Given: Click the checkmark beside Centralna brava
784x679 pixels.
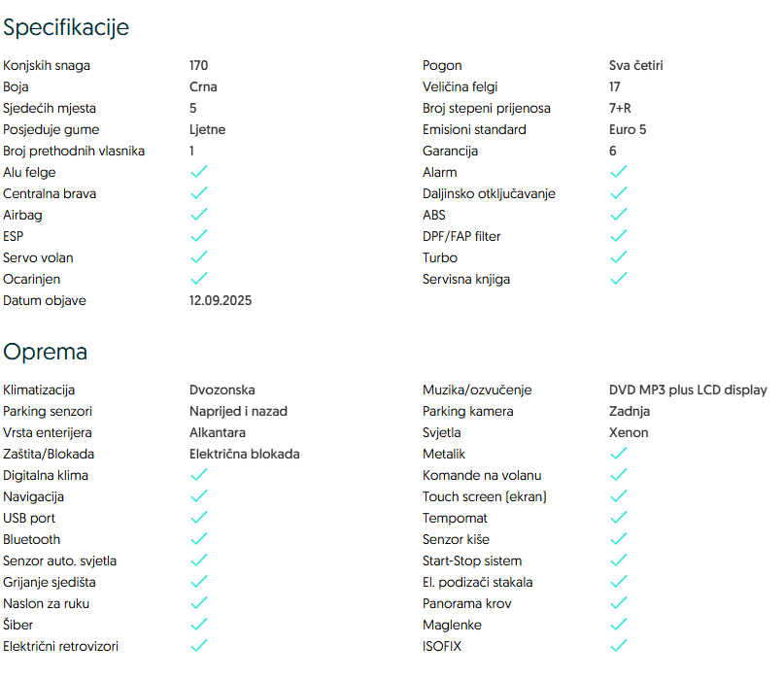Looking at the screenshot, I should click(198, 193).
